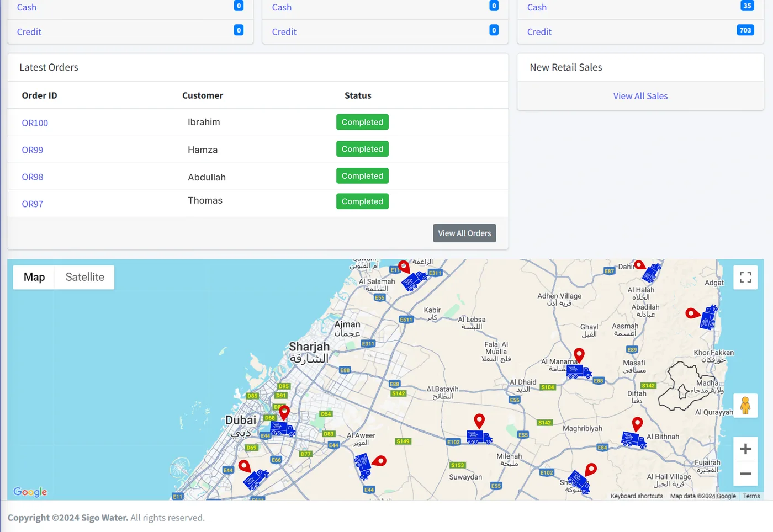Click the truck icon north of Milehah
773x532 pixels.
coord(479,438)
